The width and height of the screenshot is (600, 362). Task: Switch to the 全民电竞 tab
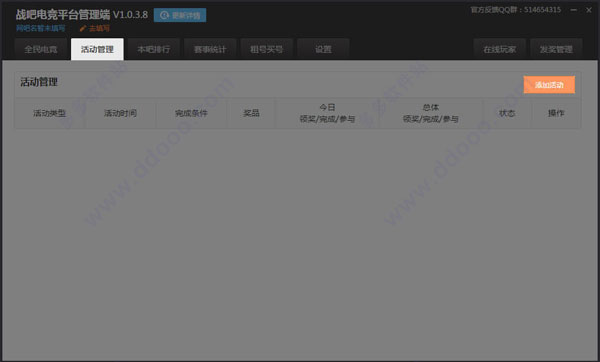coord(41,49)
